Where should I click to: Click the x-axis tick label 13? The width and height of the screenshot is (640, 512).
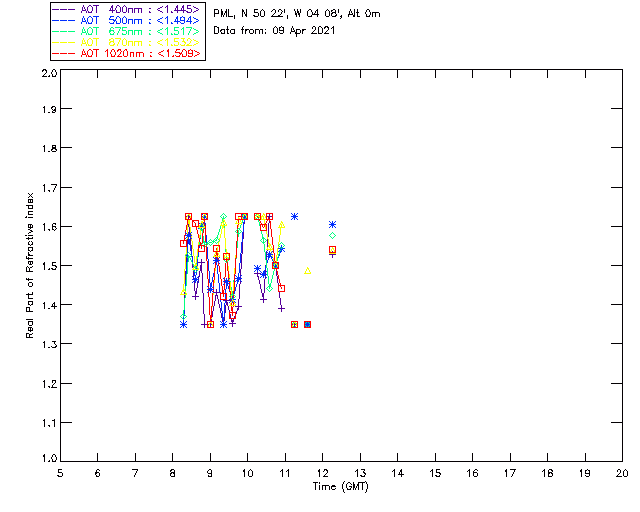[360, 473]
